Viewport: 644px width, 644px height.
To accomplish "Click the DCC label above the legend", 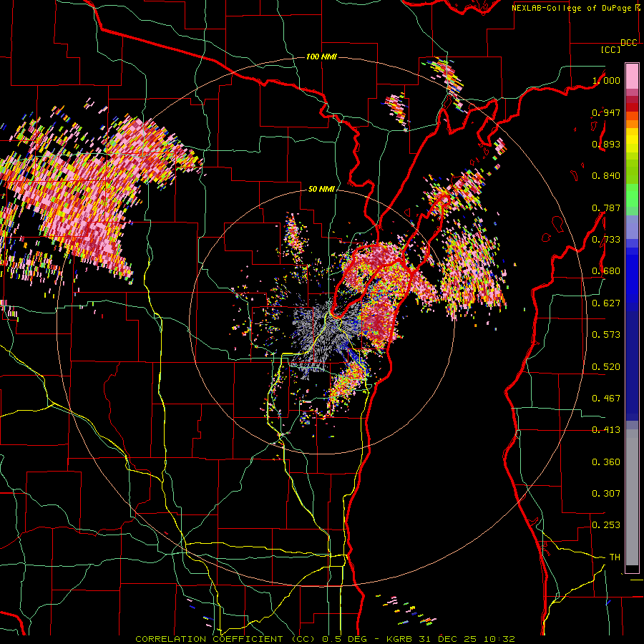I will tap(629, 43).
